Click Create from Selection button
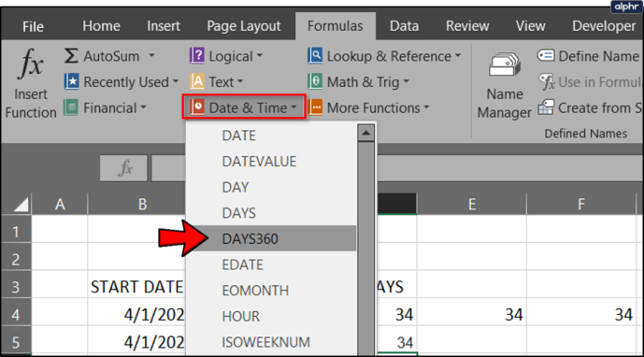 (590, 107)
